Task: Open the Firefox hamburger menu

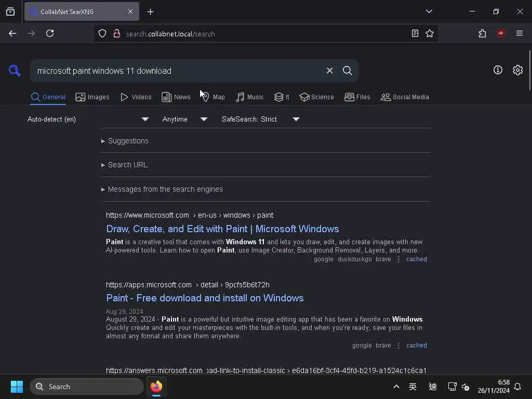Action: (x=519, y=33)
